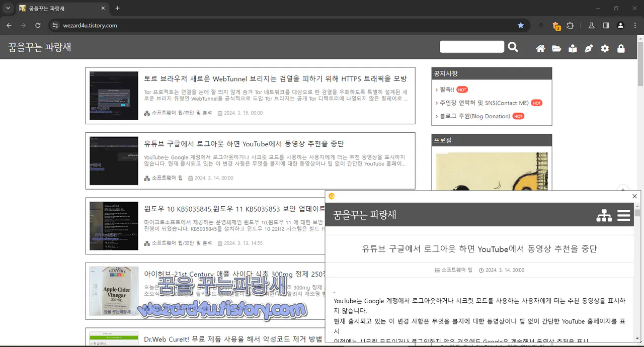Open the folder icon in blog header
644x347 pixels.
(556, 49)
